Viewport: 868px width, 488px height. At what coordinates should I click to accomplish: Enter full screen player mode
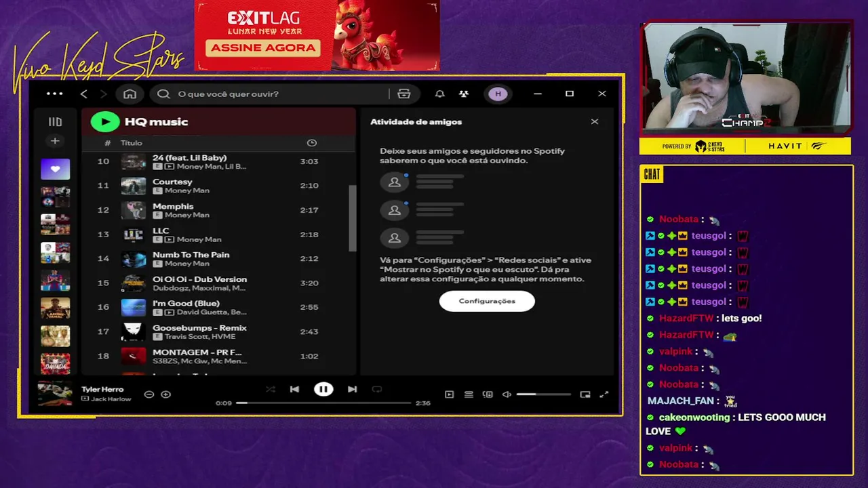click(604, 394)
